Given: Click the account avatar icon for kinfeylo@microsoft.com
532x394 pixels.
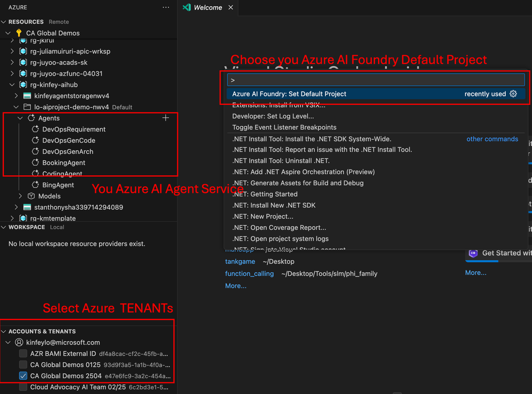Looking at the screenshot, I should 19,342.
